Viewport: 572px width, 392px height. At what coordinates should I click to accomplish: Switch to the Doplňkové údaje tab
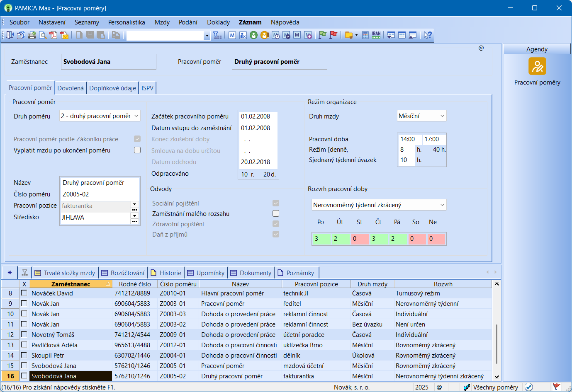[112, 88]
